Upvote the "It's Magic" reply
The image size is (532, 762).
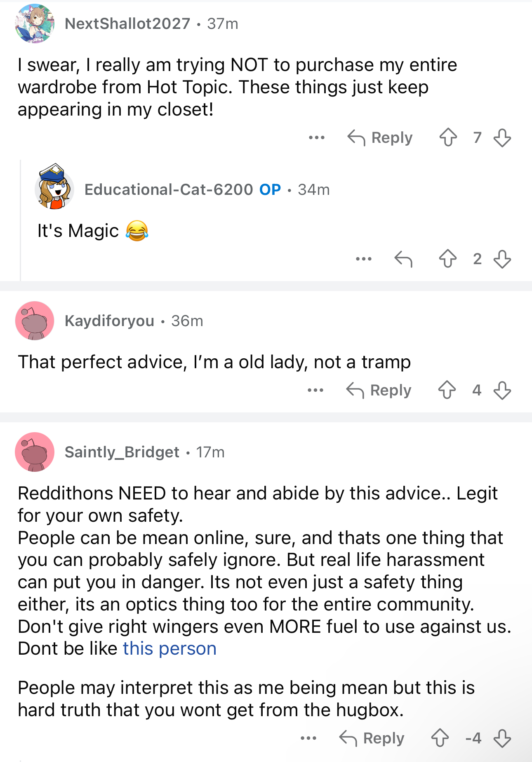[x=448, y=259]
